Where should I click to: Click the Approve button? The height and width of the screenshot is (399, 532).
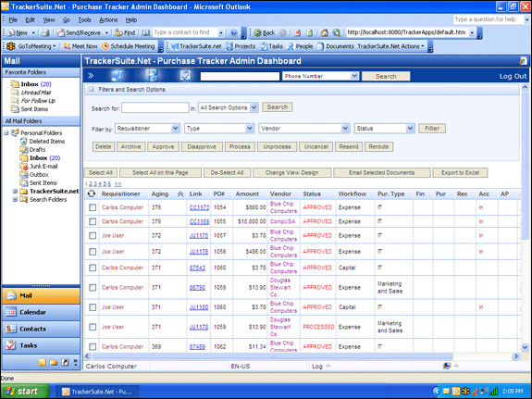pos(163,146)
